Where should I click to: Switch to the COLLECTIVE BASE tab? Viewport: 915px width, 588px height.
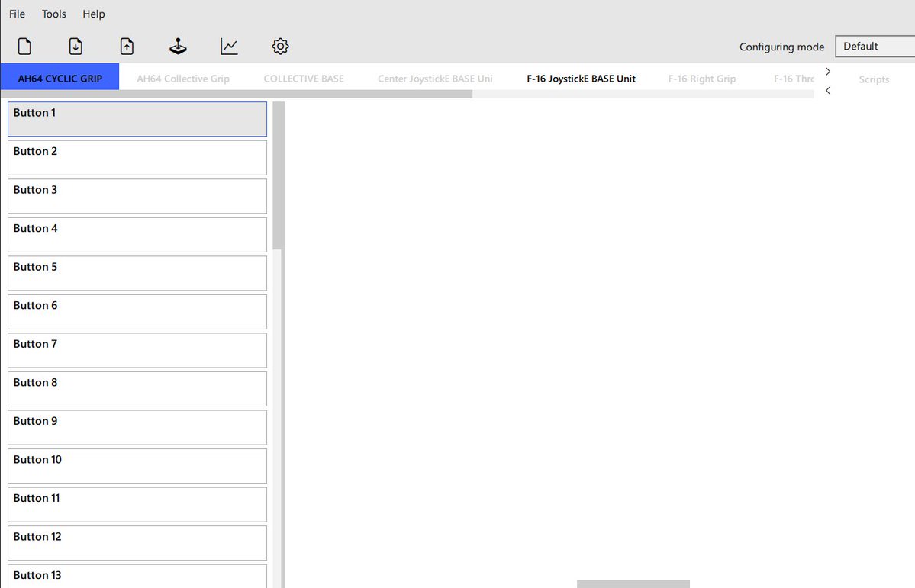[x=304, y=78]
